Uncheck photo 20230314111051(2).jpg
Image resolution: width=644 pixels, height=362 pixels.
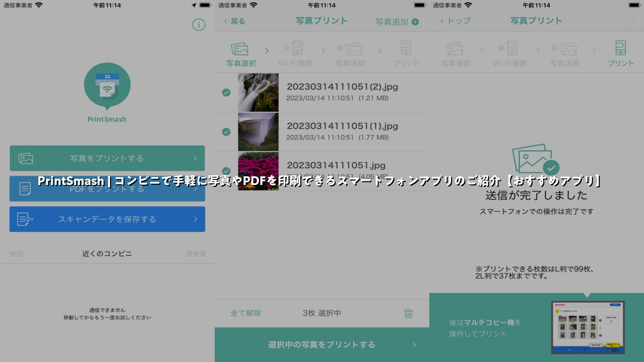226,93
